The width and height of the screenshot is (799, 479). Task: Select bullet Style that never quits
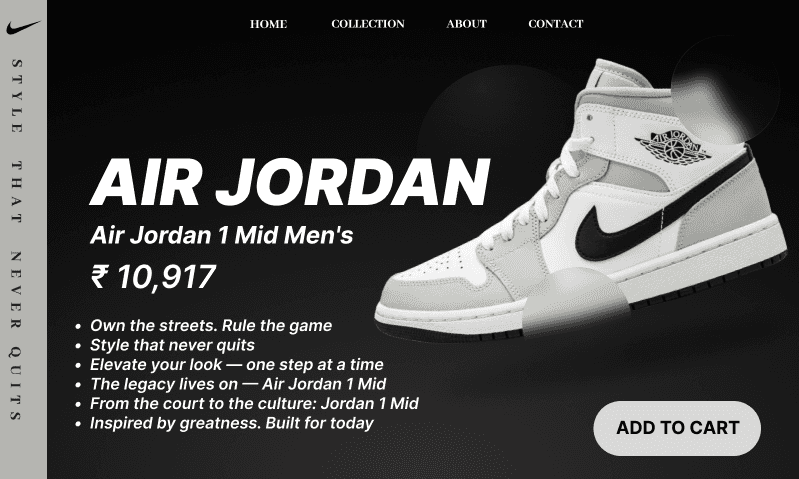coord(172,345)
